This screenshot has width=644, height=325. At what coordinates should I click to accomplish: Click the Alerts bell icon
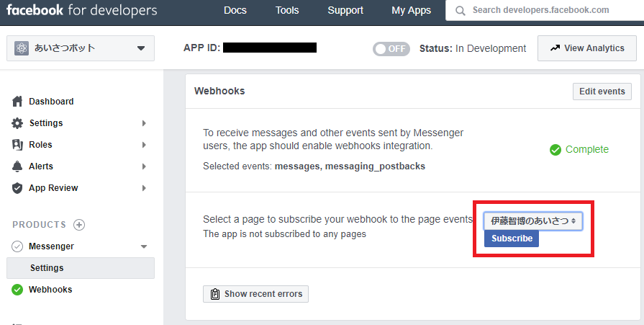[17, 166]
